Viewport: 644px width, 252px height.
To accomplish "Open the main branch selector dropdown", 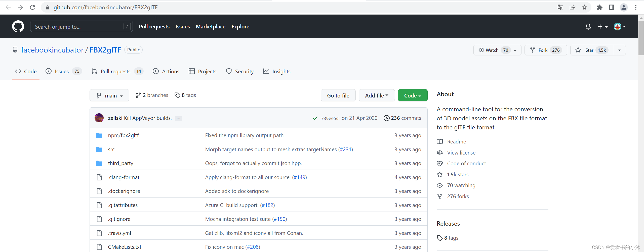I will (109, 95).
